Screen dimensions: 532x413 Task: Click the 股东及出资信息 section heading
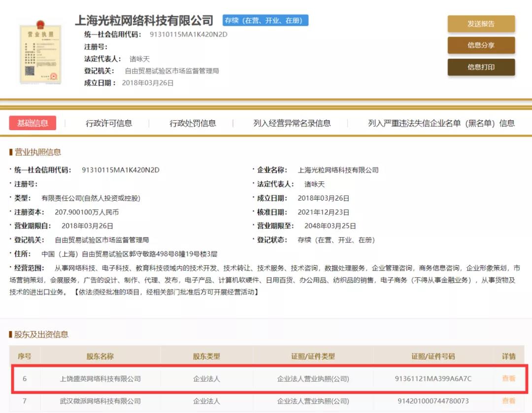pos(41,334)
